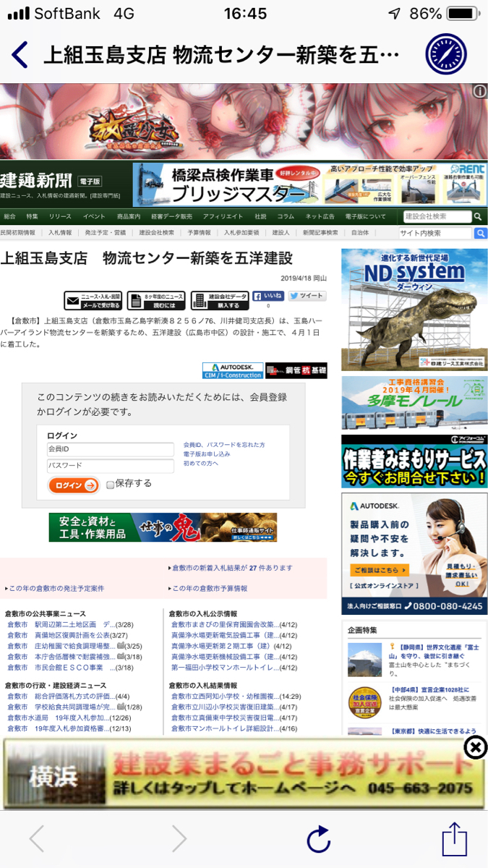Click the パスワード input field

click(111, 466)
